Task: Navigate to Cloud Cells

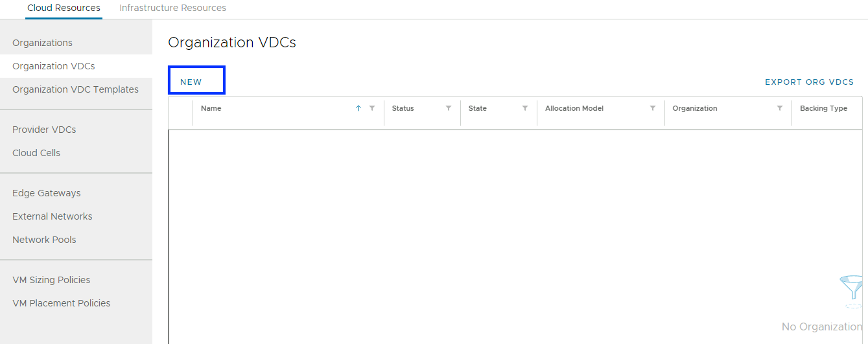Action: pyautogui.click(x=36, y=153)
